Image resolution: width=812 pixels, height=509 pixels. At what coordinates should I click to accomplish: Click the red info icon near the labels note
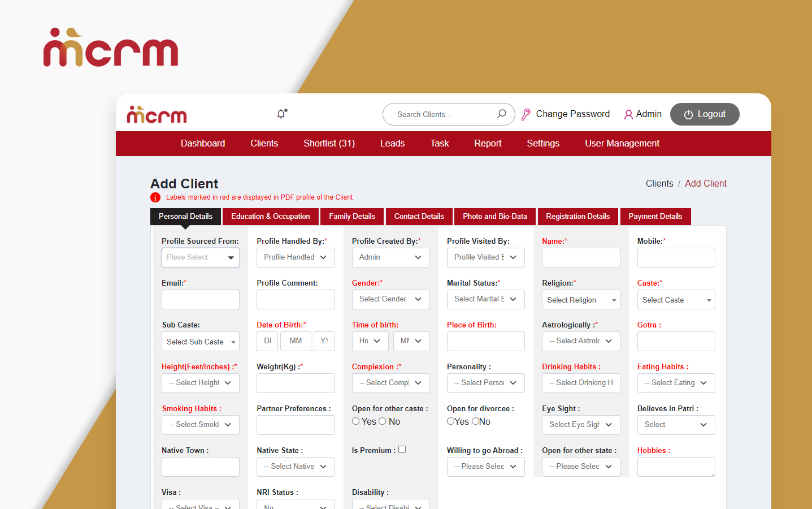click(155, 197)
